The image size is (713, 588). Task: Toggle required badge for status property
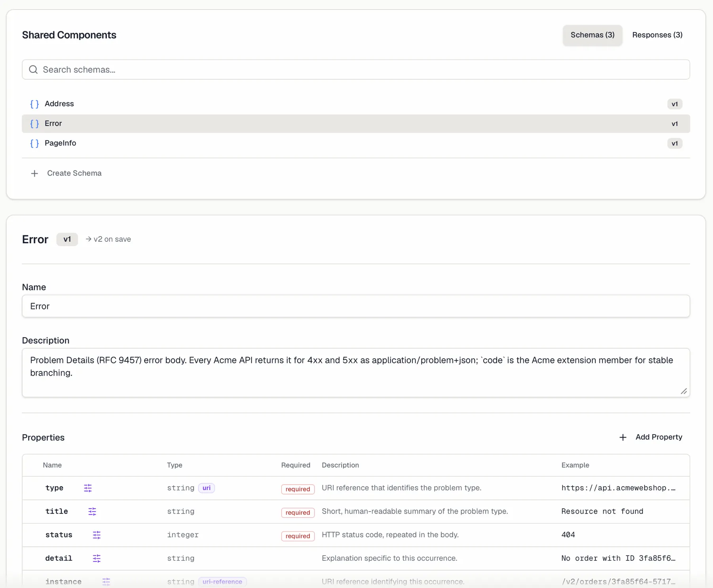tap(298, 536)
